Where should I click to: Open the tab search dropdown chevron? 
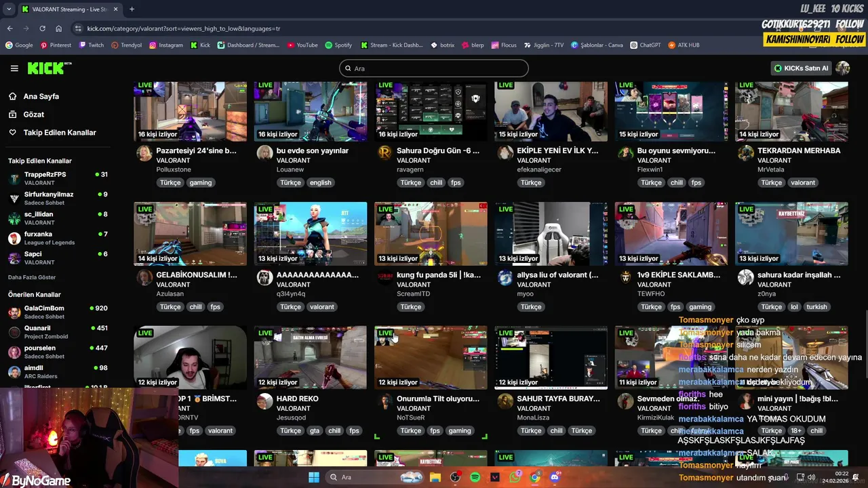(7, 9)
